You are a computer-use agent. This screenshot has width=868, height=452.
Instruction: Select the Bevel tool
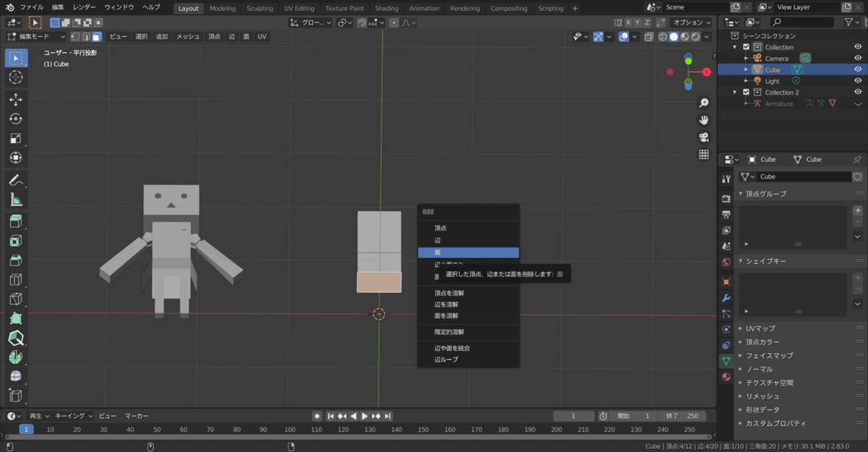(16, 260)
